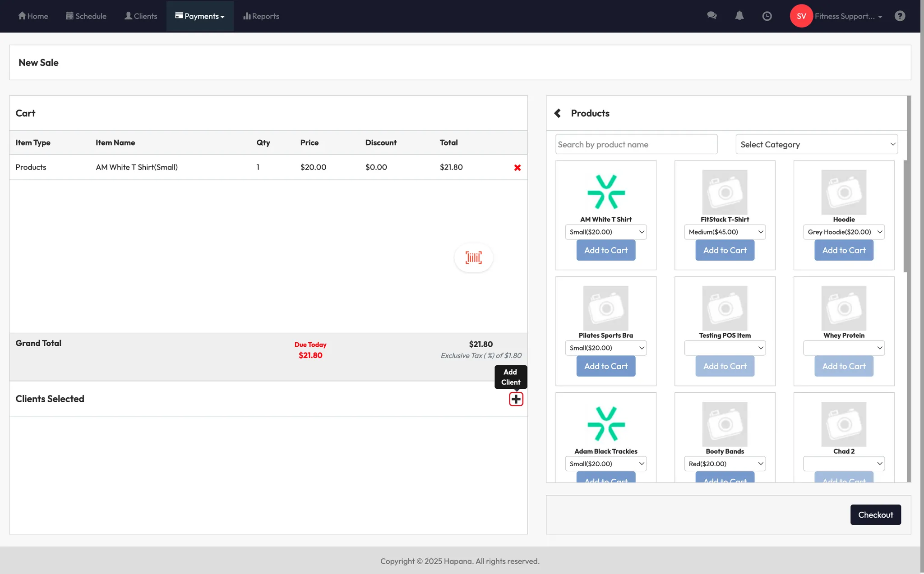The width and height of the screenshot is (924, 574).
Task: Click the Booty Bands product thumbnail
Action: click(725, 424)
